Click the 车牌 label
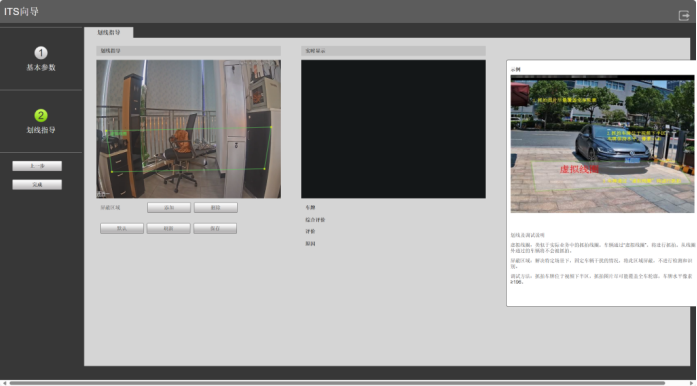 (310, 208)
